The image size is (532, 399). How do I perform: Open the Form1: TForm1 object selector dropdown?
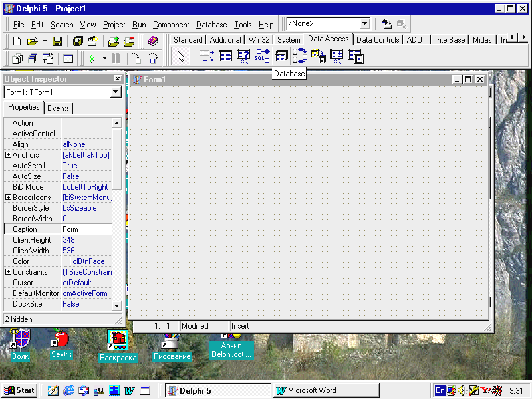[x=115, y=92]
